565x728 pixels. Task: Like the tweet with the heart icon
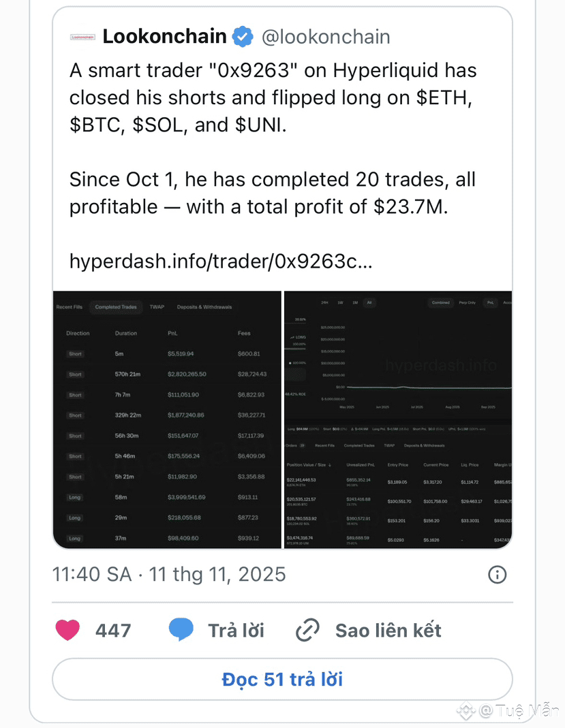point(67,630)
